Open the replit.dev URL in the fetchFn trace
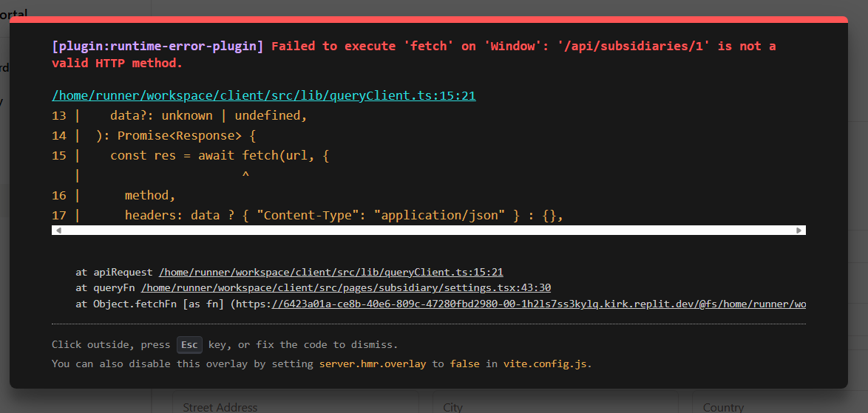This screenshot has height=413, width=868. tap(539, 304)
